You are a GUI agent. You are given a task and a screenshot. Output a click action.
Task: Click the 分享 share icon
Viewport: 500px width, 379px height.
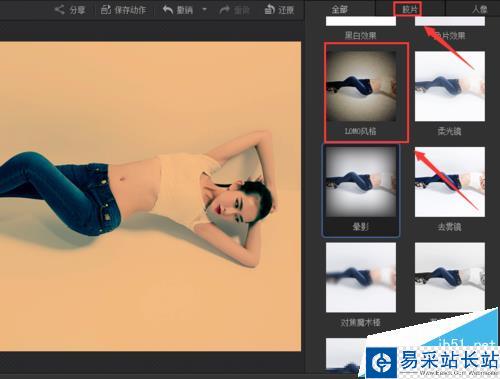click(x=59, y=10)
